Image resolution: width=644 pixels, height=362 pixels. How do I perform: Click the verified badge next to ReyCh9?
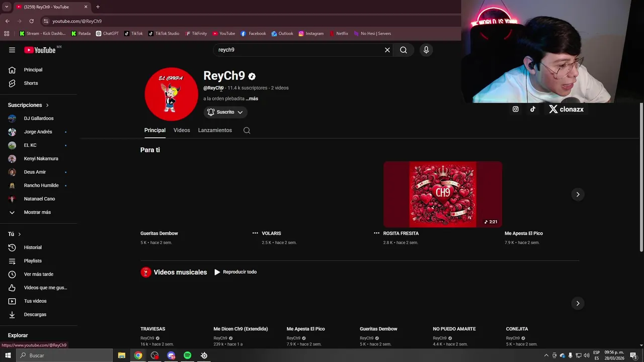pos(252,76)
